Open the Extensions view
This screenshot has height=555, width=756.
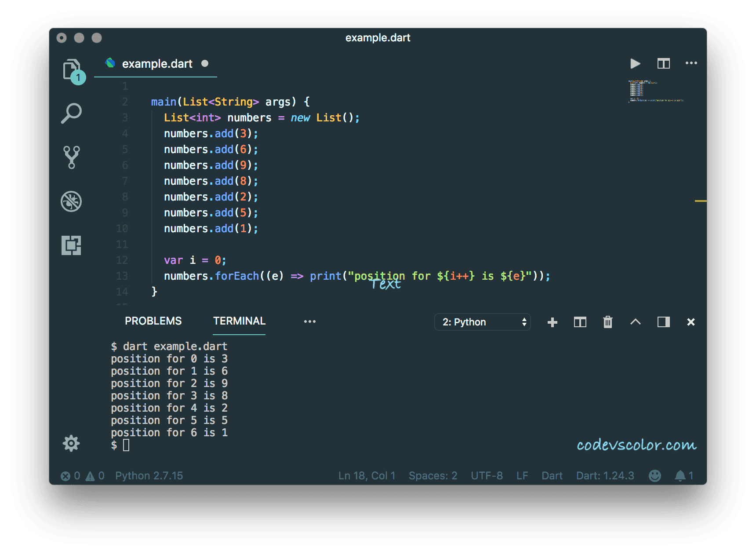pyautogui.click(x=71, y=245)
